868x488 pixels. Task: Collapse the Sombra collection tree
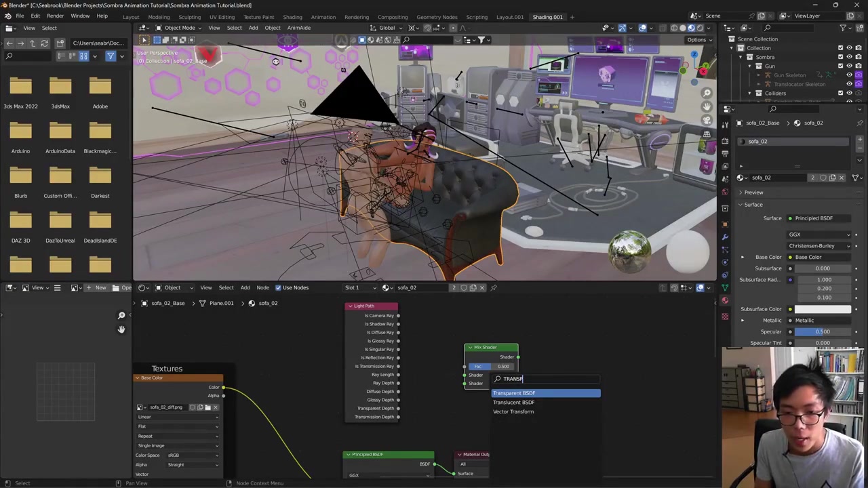(x=741, y=57)
